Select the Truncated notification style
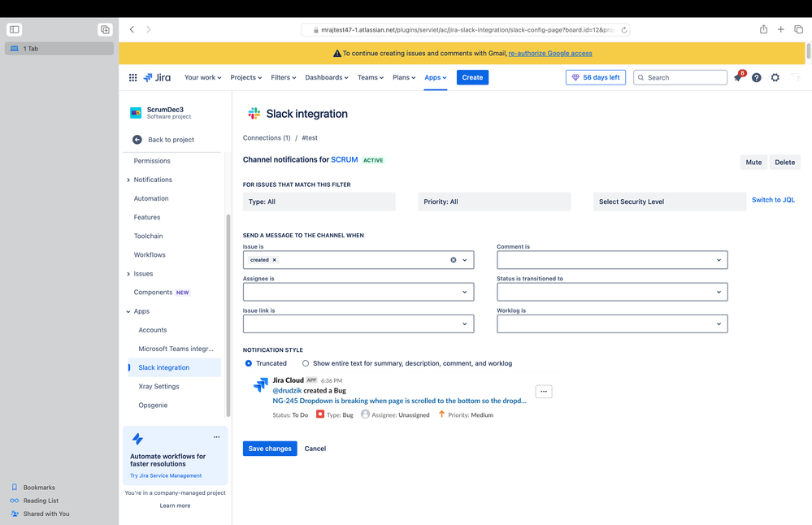The image size is (812, 525). click(249, 363)
